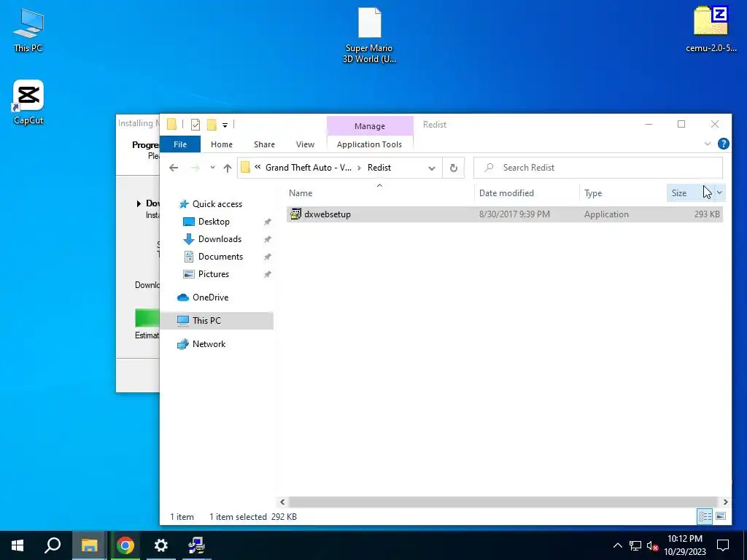The image size is (747, 560).
Task: Open Application Tools ribbon tab
Action: 369,144
